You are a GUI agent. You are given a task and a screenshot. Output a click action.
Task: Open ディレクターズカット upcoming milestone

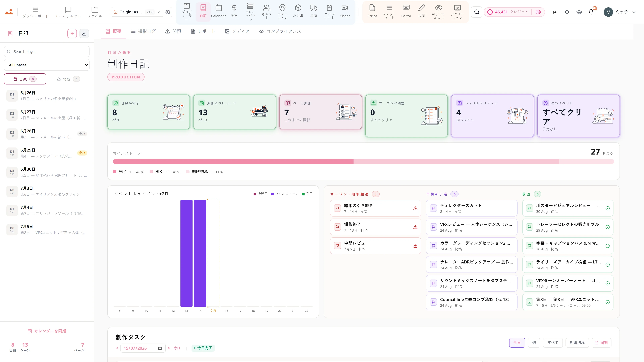click(x=471, y=208)
